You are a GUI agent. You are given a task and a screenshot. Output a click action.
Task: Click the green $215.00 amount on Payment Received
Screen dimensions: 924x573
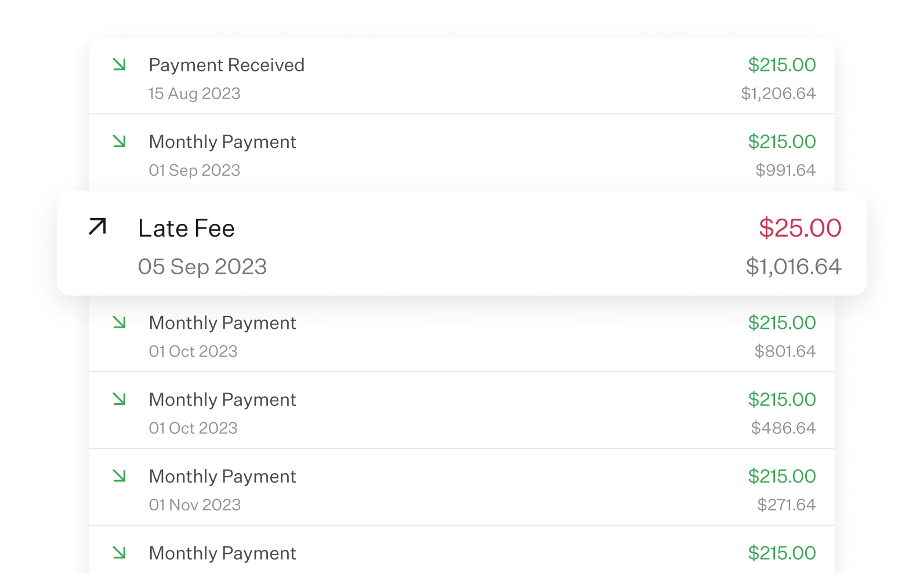[x=782, y=65]
